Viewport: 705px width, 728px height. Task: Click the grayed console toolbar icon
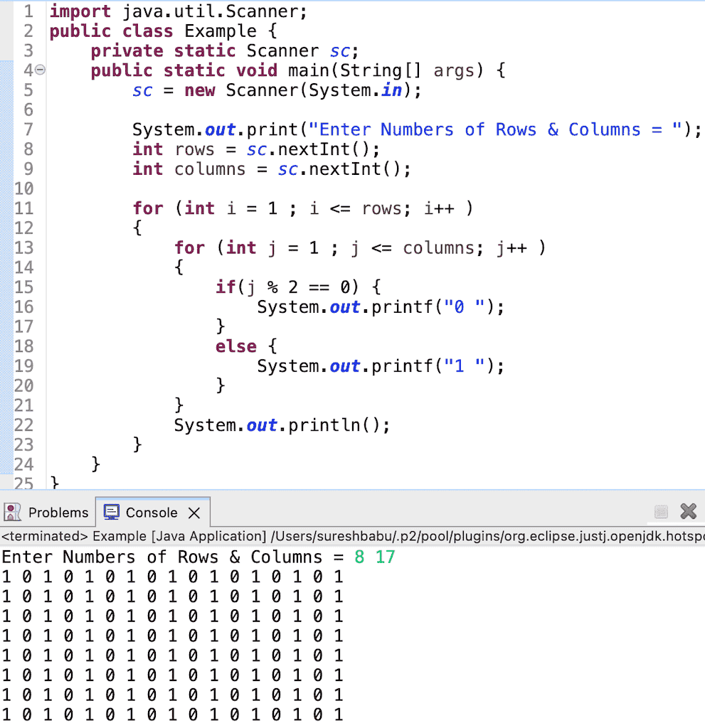[x=661, y=510]
